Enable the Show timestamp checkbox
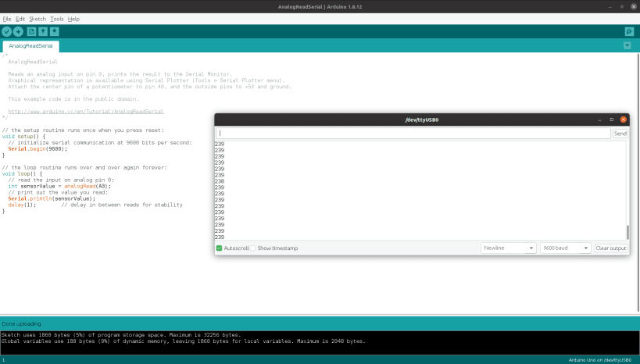640x364 pixels. pos(253,248)
